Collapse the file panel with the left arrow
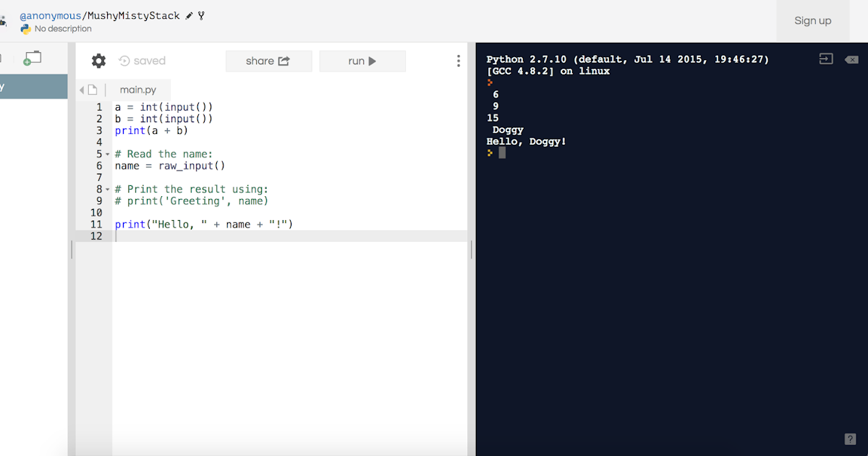 (81, 88)
